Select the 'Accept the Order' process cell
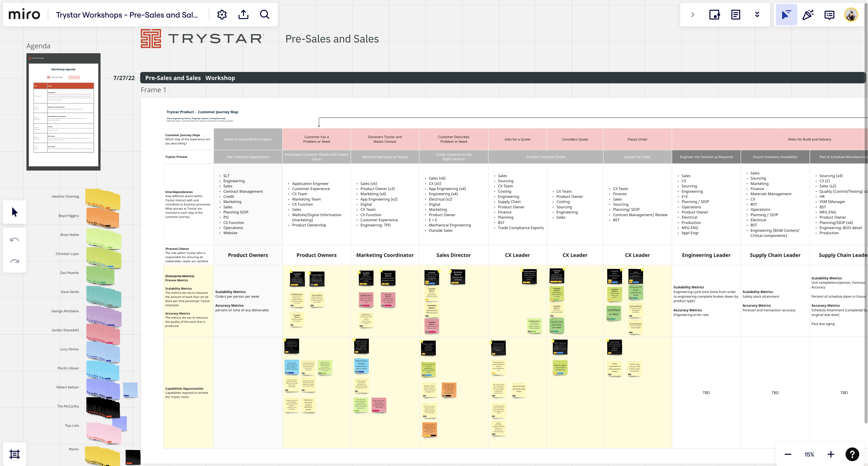Viewport: 868px width, 466px height. tap(637, 157)
